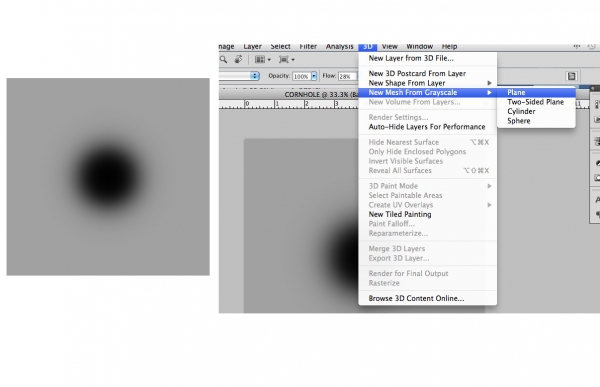Screen dimensions: 600x387
Task: Close the highlighted 3D menu
Action: click(368, 47)
